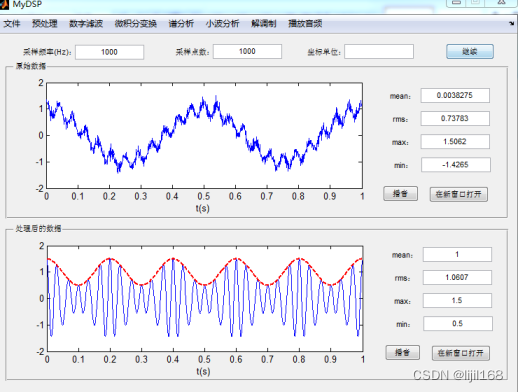Click the 处理后的数据 panel title
This screenshot has width=518, height=392.
[x=38, y=229]
